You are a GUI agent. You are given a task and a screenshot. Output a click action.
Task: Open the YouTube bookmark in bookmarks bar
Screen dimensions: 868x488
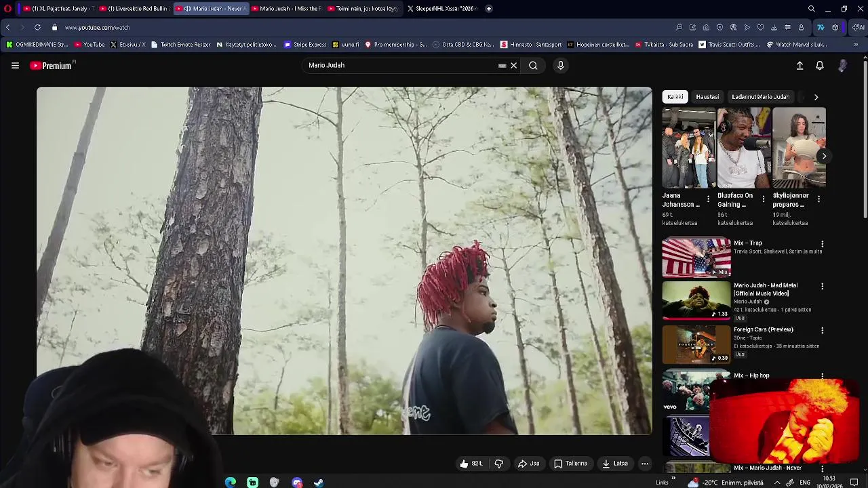[90, 45]
